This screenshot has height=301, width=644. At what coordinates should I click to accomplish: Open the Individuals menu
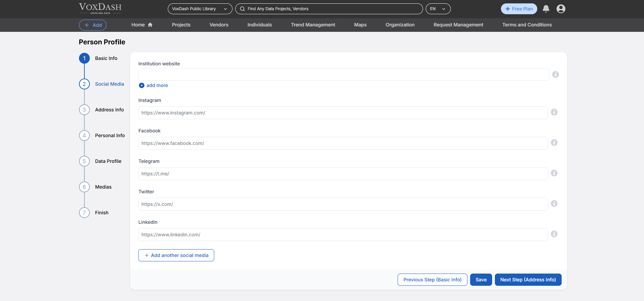pyautogui.click(x=260, y=25)
